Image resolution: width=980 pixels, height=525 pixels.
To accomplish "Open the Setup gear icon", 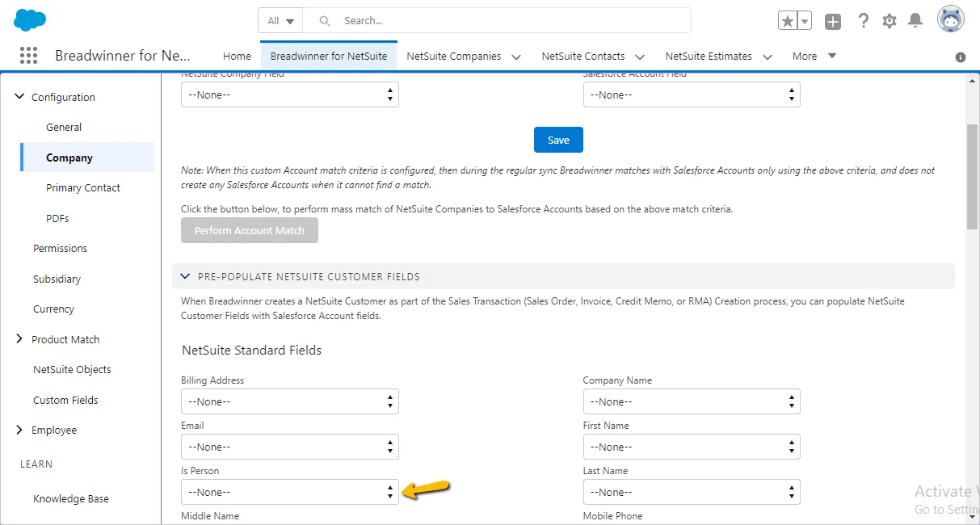I will 890,21.
